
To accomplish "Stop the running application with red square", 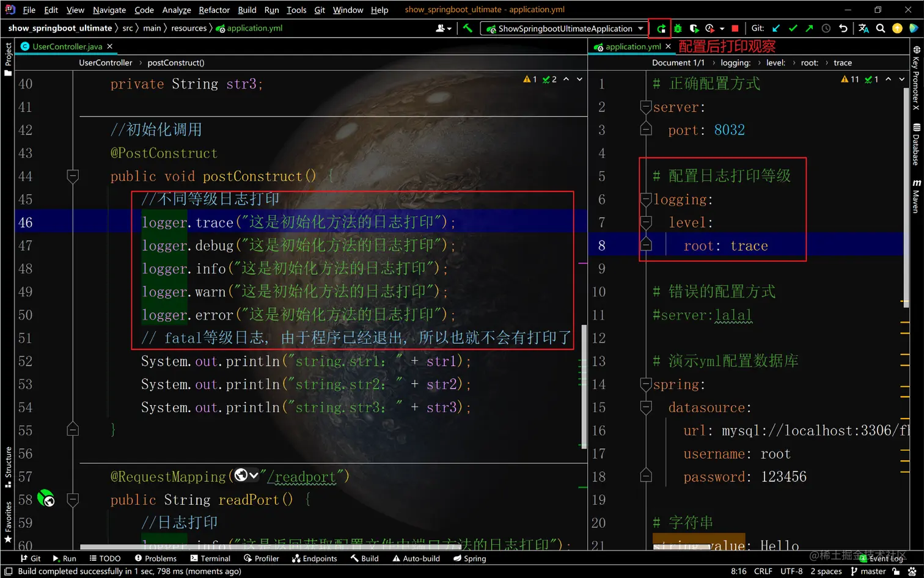I will click(x=735, y=28).
